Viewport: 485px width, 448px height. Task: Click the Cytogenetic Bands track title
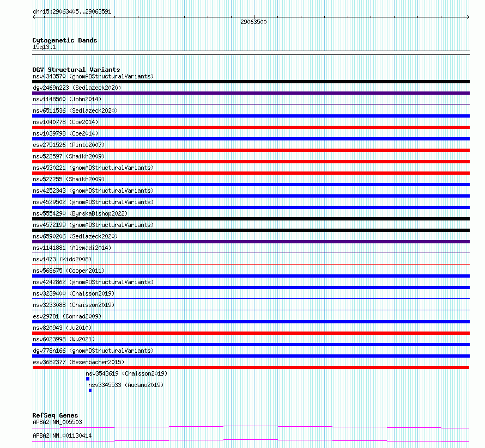pyautogui.click(x=65, y=40)
